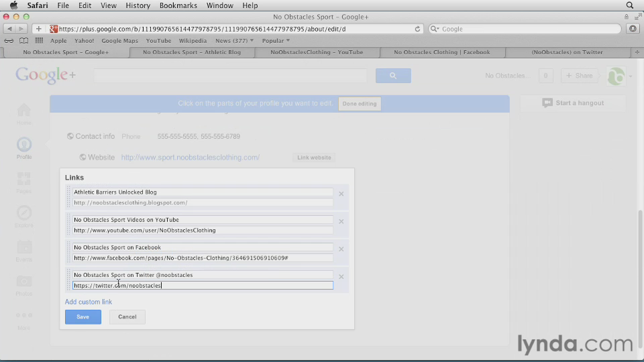The width and height of the screenshot is (644, 362).
Task: Switch to No Obstacles Clothing | Facebook tab
Action: 442,52
